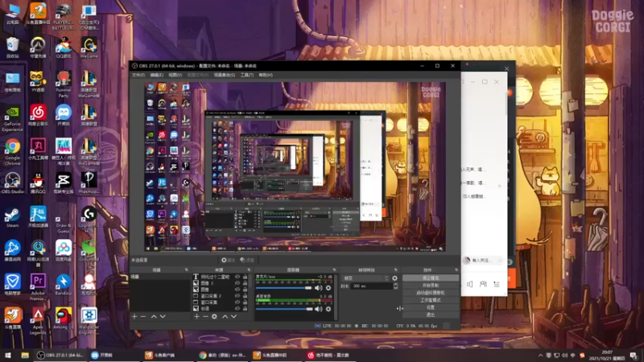Toggle visibility of bottom source row
644x362 pixels.
[x=237, y=308]
